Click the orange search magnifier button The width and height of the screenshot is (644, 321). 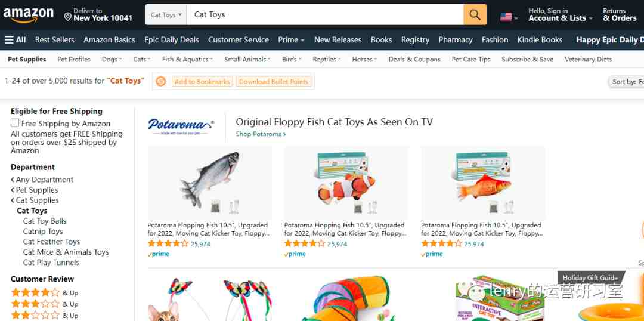475,15
